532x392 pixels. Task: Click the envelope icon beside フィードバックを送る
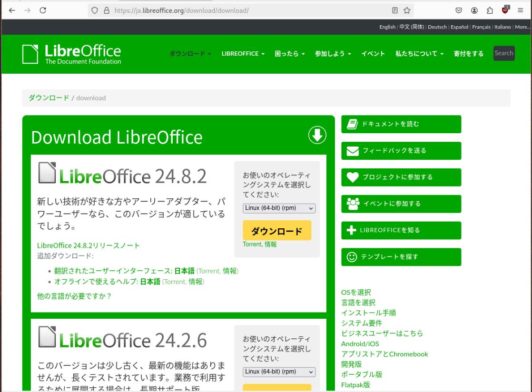(353, 151)
